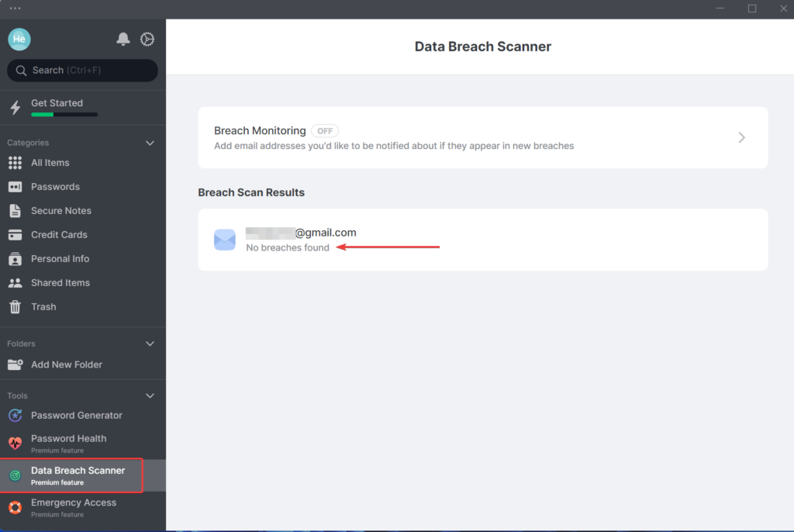Open Breach Monitoring with the right chevron
Screen dimensions: 794x532
(741, 137)
